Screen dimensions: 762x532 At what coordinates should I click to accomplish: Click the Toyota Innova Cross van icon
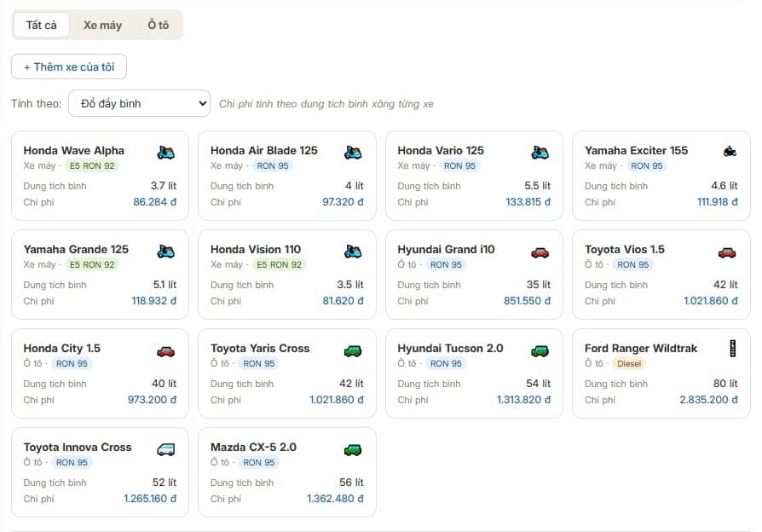[165, 450]
